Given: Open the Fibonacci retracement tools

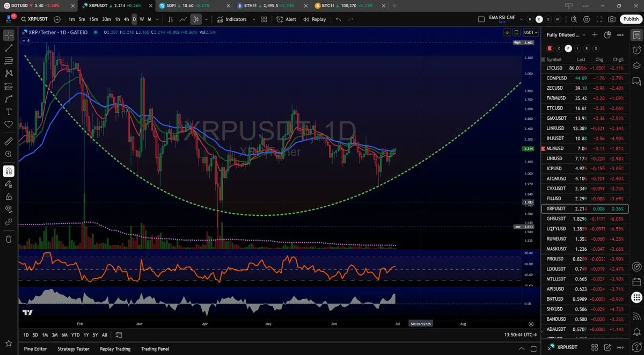Looking at the screenshot, I should coord(9,61).
